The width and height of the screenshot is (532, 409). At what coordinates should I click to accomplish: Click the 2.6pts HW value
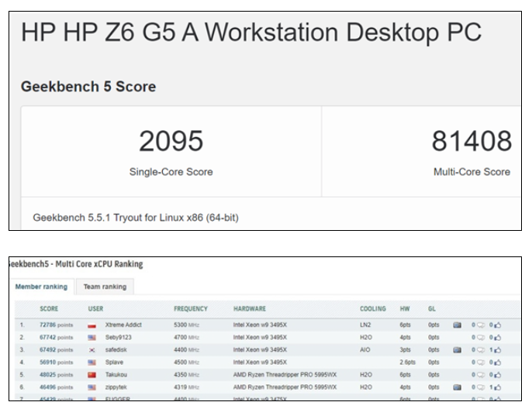pyautogui.click(x=407, y=363)
